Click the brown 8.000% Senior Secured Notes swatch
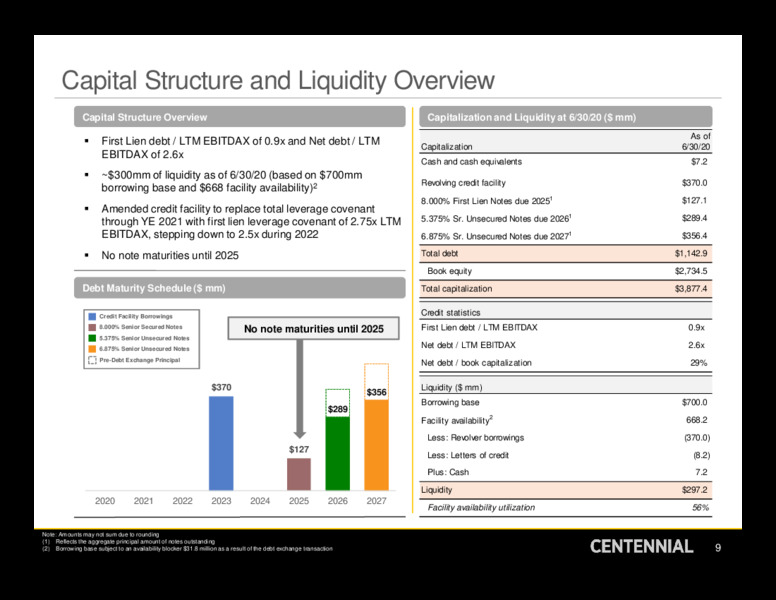Viewport: 776px width, 600px height. coord(92,327)
